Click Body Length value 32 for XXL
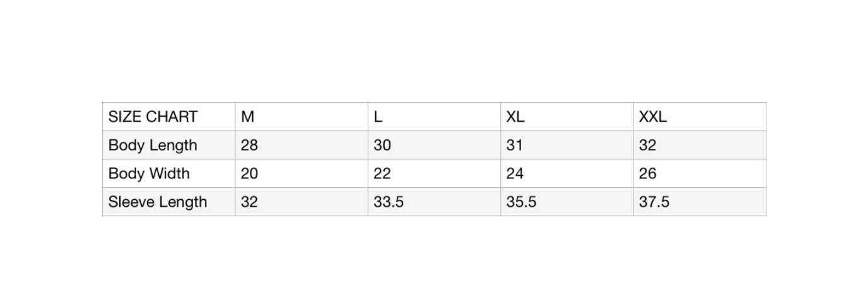The image size is (868, 307). (x=647, y=145)
